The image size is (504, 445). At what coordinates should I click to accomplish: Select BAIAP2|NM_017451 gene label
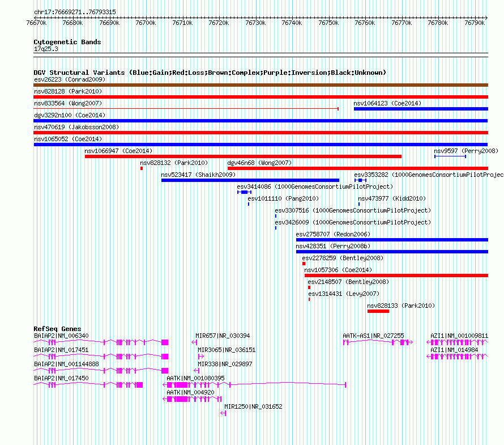click(61, 350)
